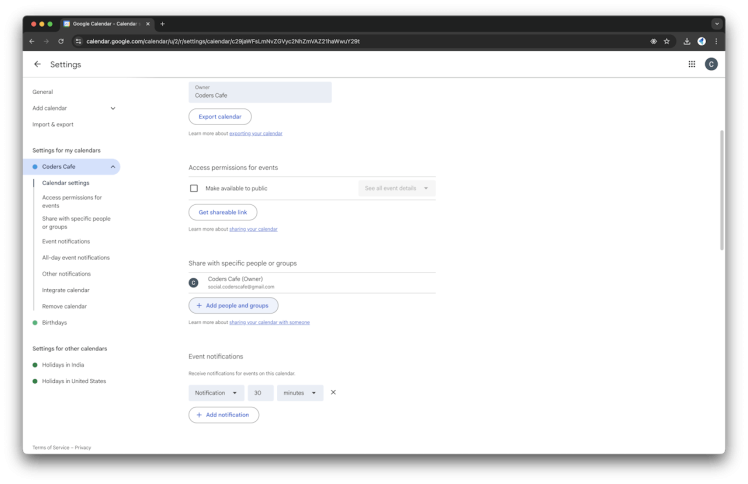Click the Get shareable link button
The height and width of the screenshot is (484, 748).
[223, 212]
